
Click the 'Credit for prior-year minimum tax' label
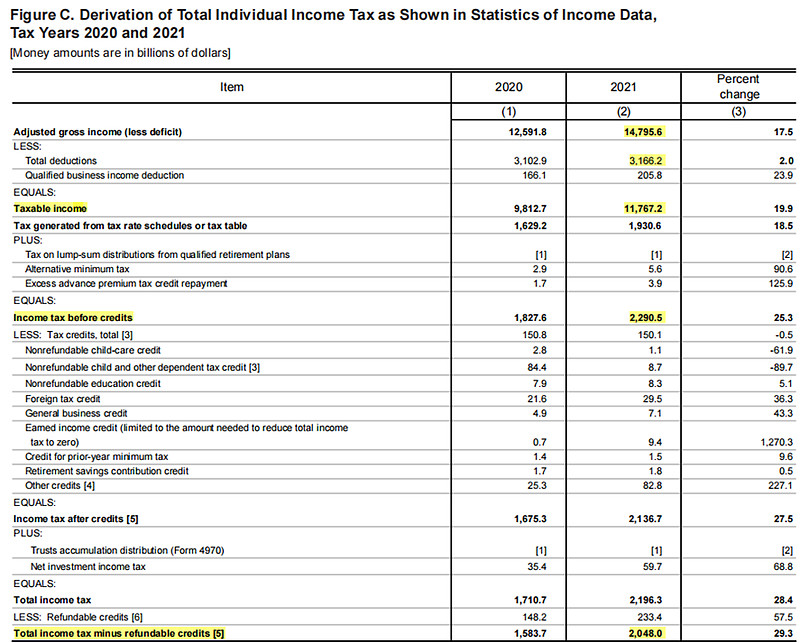click(x=96, y=457)
